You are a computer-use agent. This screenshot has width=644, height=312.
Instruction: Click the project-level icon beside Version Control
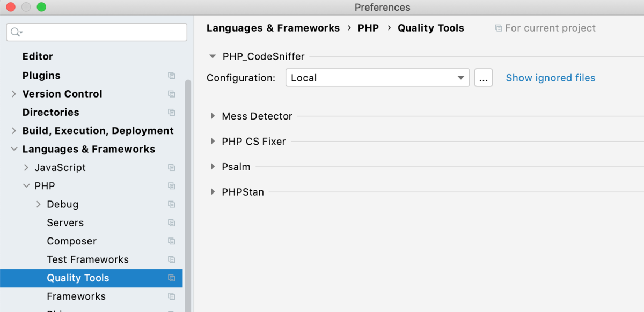click(172, 94)
